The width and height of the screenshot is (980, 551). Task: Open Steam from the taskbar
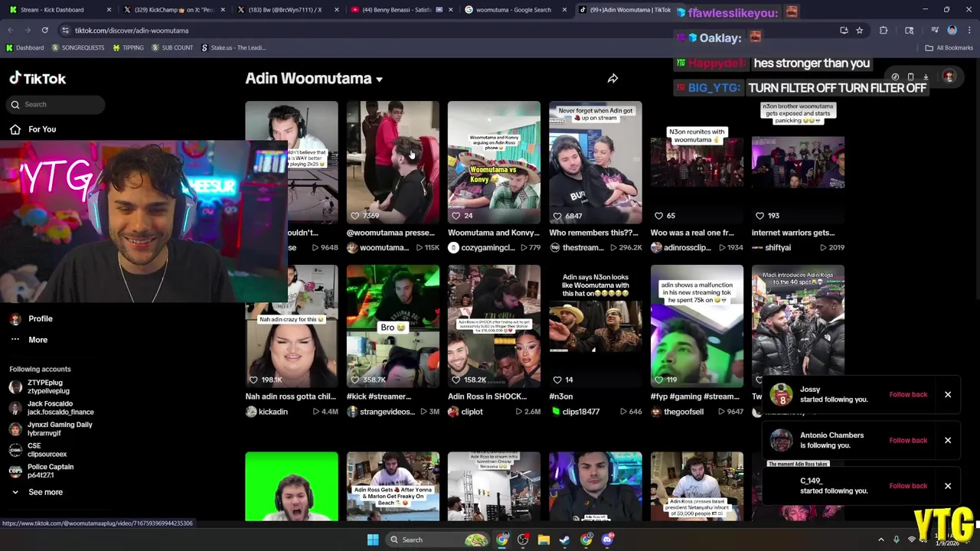pyautogui.click(x=565, y=540)
